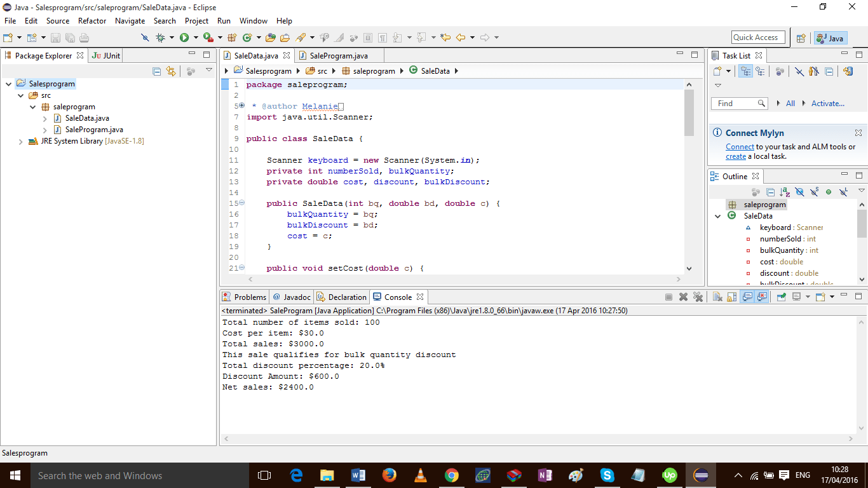Click the Last Edit Location arrow icon
The height and width of the screenshot is (488, 868).
[445, 38]
